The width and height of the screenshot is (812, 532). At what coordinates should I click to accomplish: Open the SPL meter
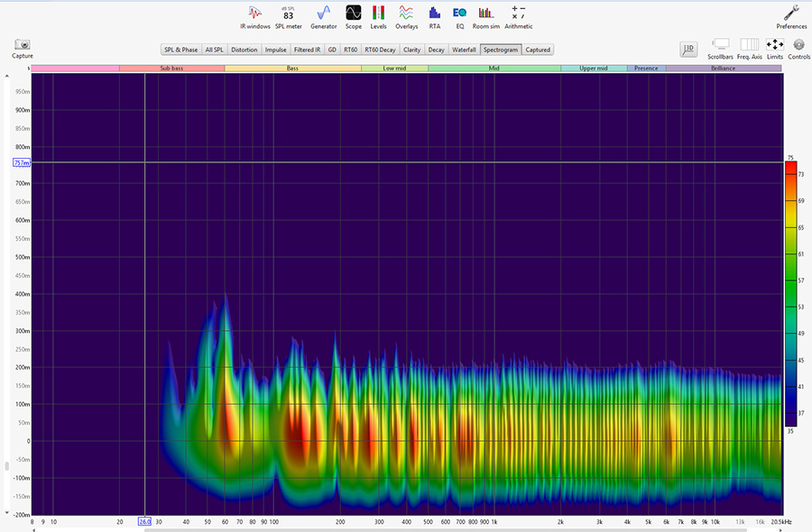click(288, 14)
